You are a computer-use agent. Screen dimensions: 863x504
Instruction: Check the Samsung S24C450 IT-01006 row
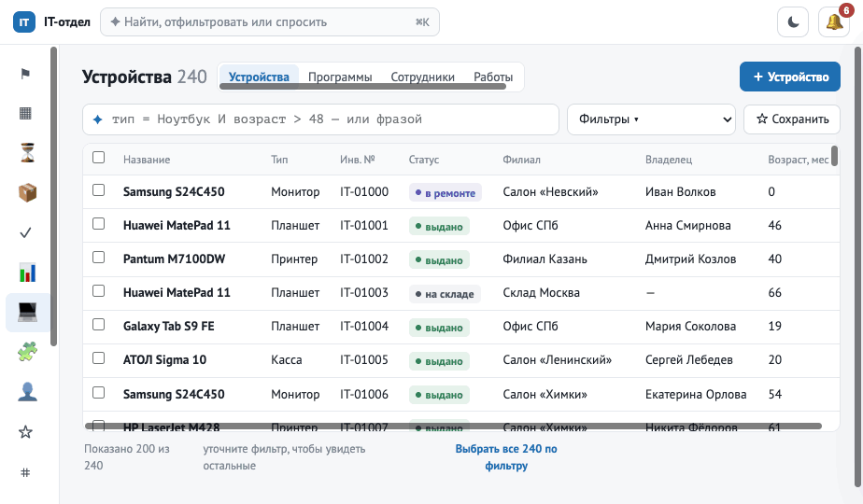(x=98, y=392)
